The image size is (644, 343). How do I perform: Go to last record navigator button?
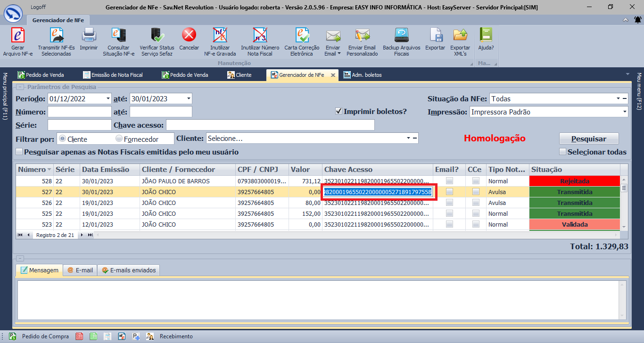(x=90, y=235)
